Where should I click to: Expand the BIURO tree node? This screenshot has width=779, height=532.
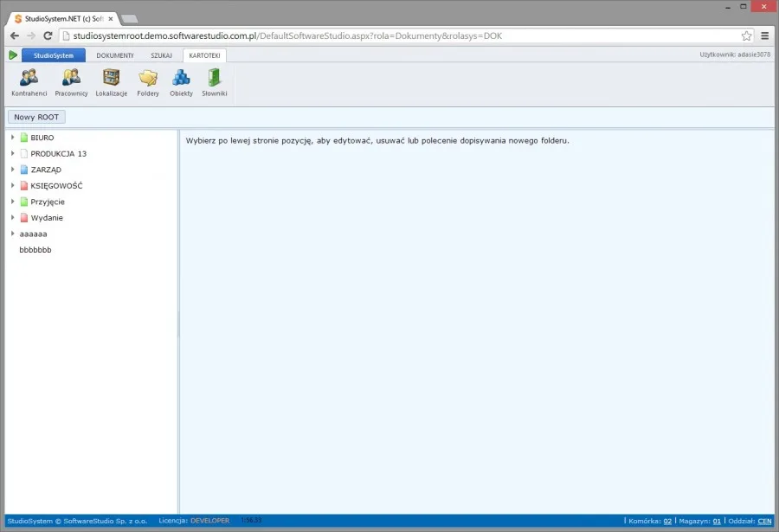(x=12, y=137)
